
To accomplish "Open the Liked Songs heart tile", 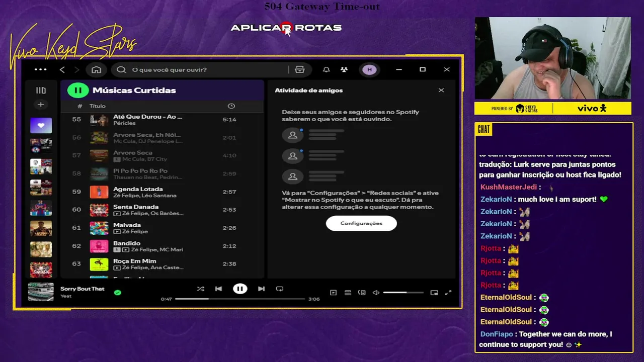I will (41, 125).
